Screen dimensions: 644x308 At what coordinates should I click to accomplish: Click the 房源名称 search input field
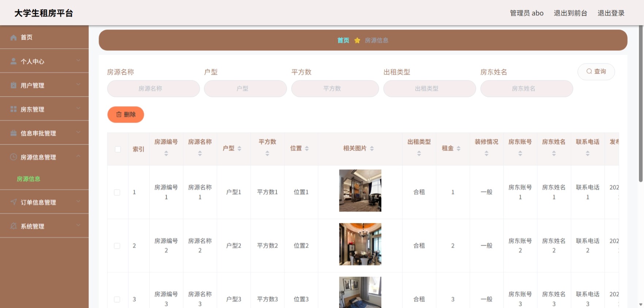coord(153,89)
